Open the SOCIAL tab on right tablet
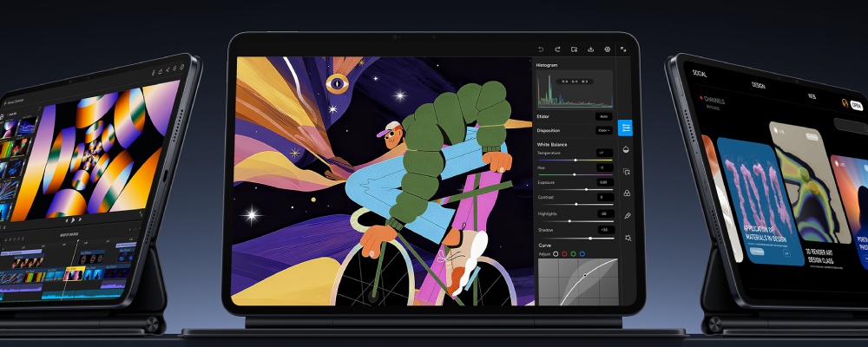 coord(700,74)
